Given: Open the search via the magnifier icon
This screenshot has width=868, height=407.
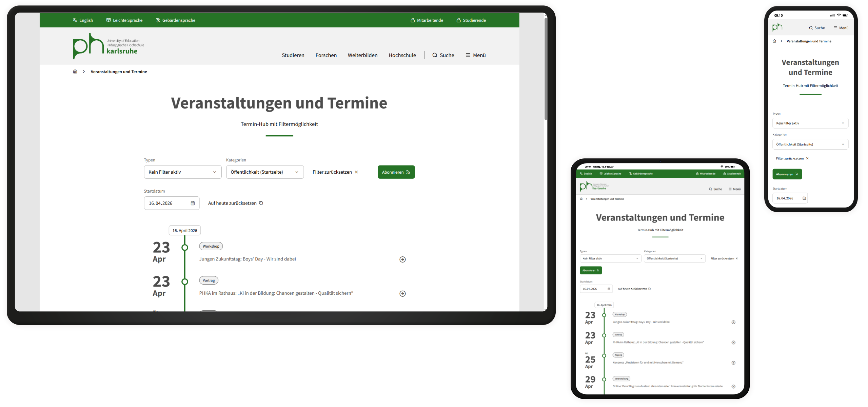Looking at the screenshot, I should click(x=435, y=55).
